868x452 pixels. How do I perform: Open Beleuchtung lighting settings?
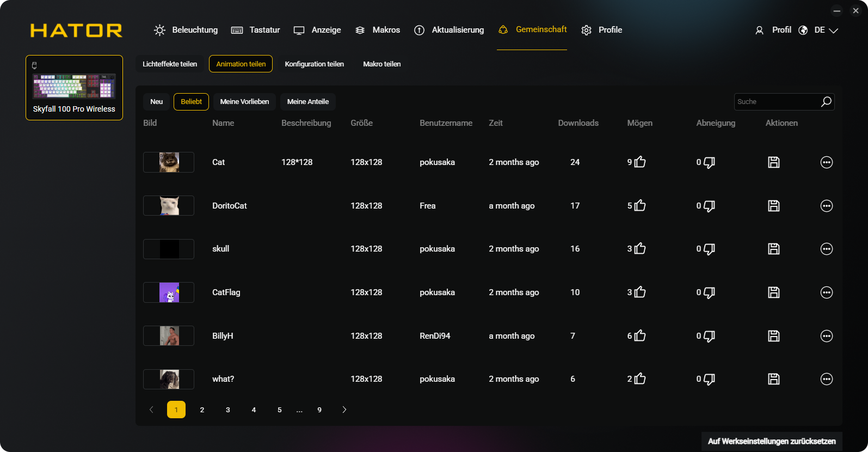(x=186, y=30)
